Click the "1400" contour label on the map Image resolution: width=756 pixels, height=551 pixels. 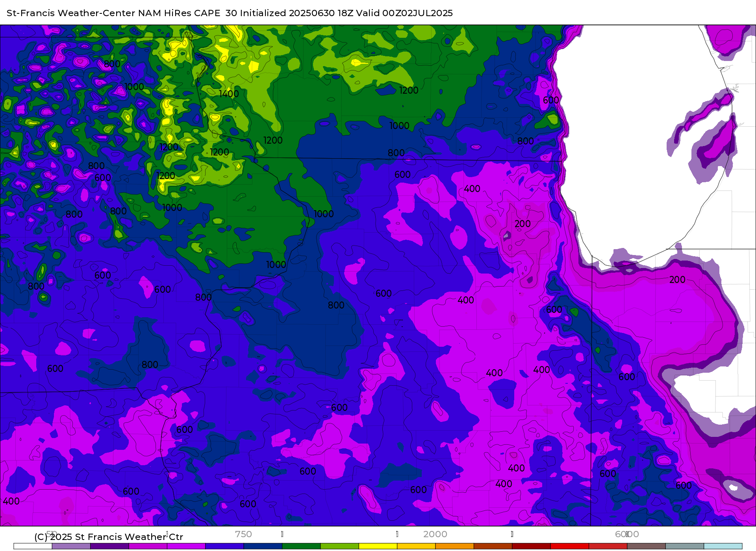[x=229, y=94]
